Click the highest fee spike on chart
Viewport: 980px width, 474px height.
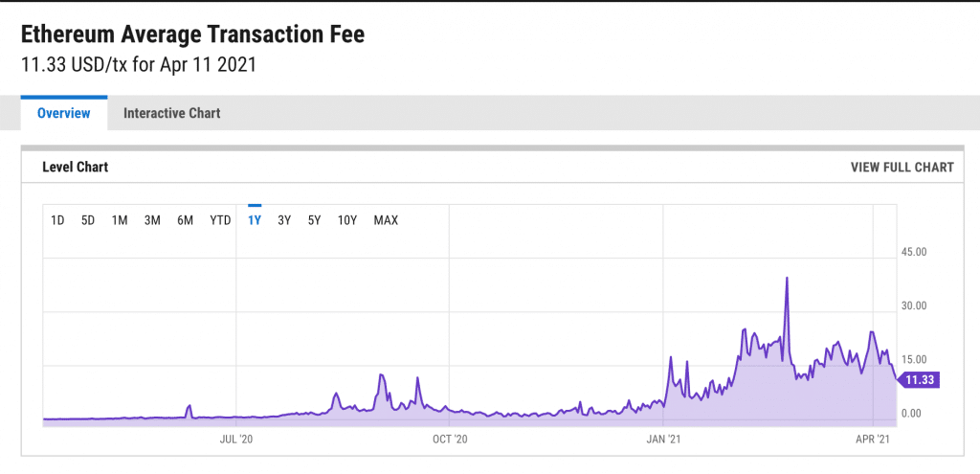[x=787, y=279]
